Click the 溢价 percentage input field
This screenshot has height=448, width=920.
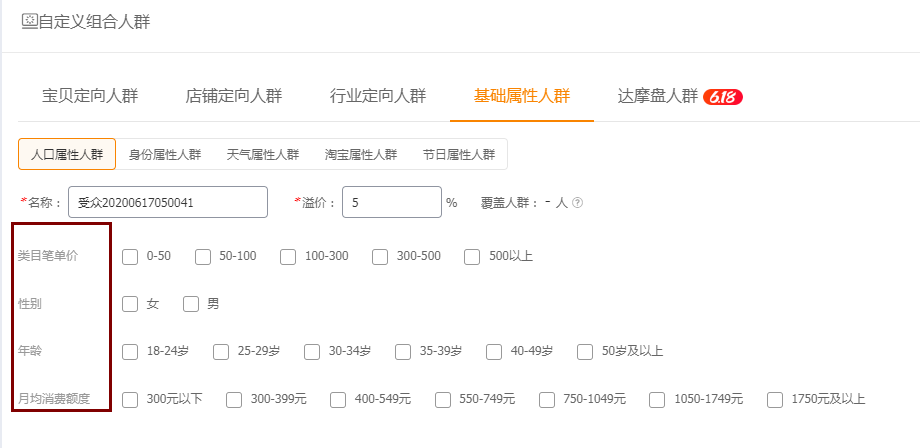click(391, 202)
